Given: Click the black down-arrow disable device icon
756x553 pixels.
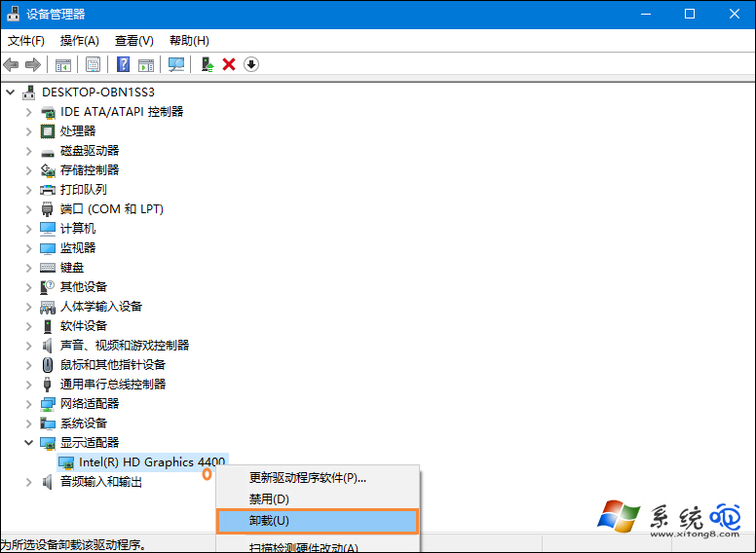Looking at the screenshot, I should (251, 64).
